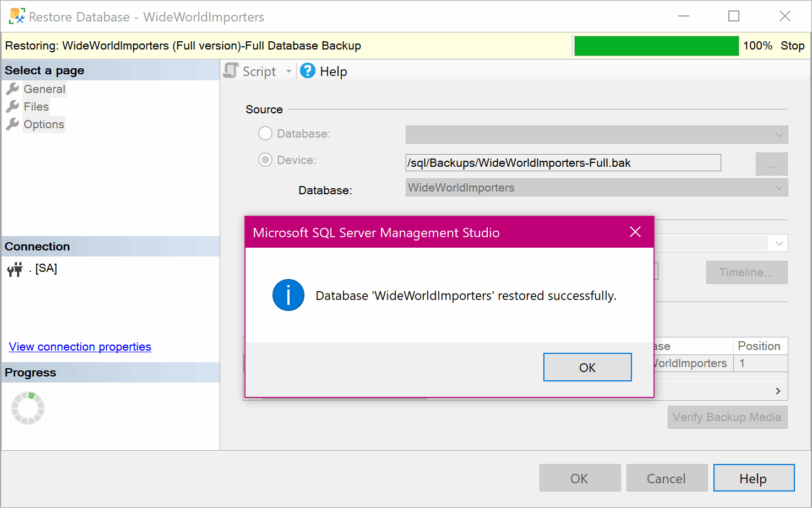Open the Script dropdown arrow

click(289, 70)
